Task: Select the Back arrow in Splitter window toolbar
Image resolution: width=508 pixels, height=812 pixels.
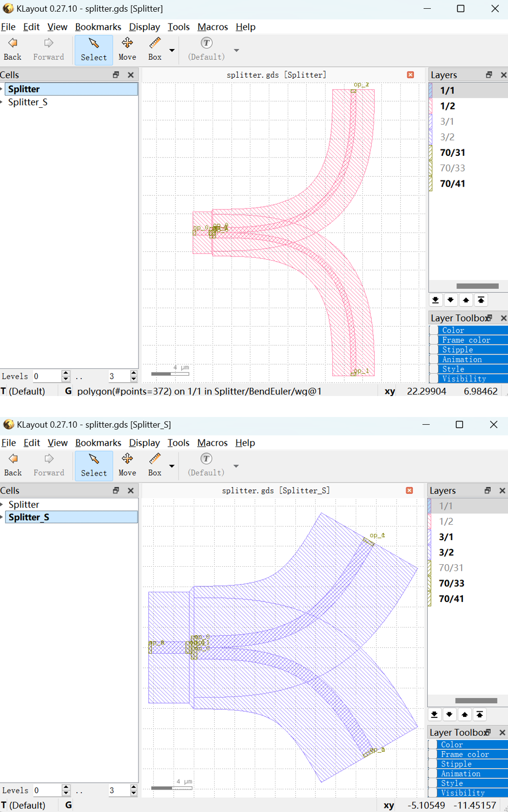Action: [13, 49]
